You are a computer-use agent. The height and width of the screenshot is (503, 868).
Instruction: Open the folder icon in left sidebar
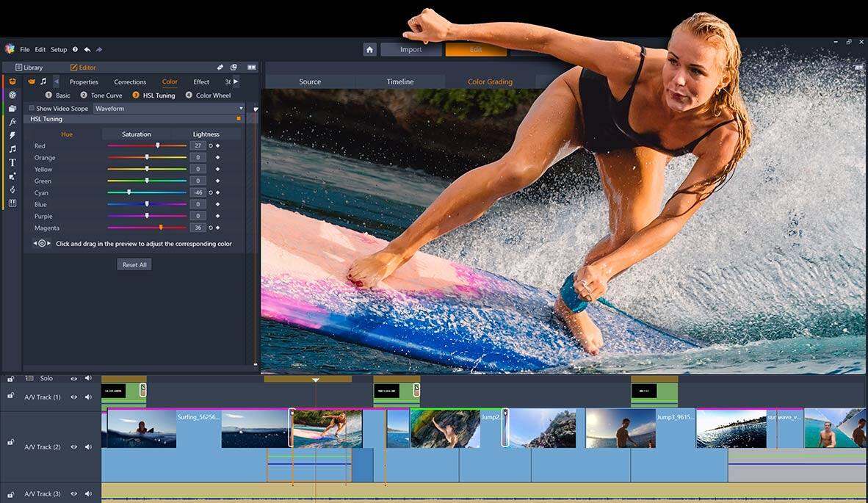point(12,109)
